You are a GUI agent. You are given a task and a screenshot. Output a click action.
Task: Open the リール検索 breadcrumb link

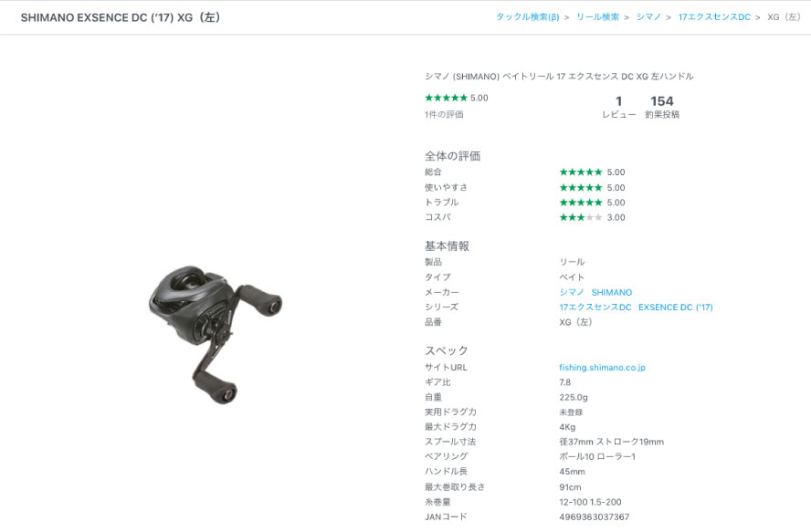pyautogui.click(x=597, y=17)
